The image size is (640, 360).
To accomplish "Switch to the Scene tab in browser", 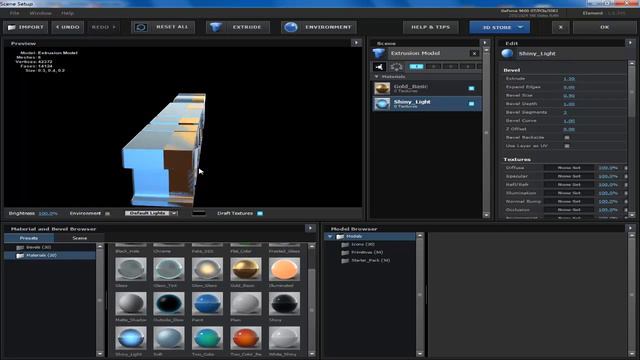I will coord(80,238).
